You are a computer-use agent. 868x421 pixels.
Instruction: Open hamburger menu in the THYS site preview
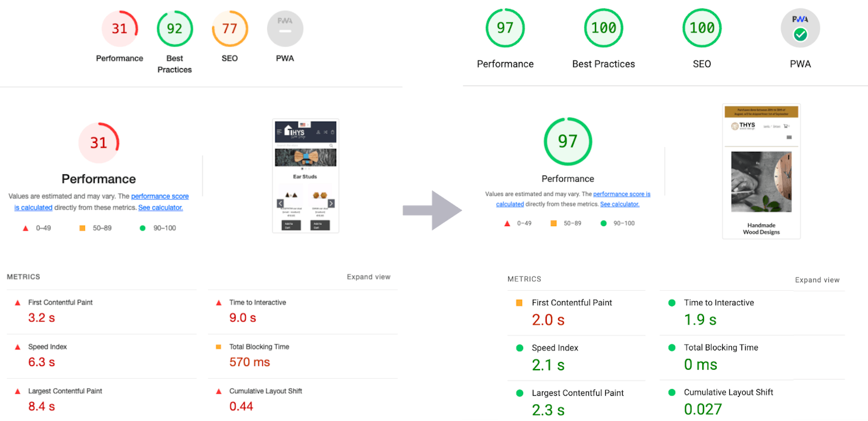pos(789,138)
